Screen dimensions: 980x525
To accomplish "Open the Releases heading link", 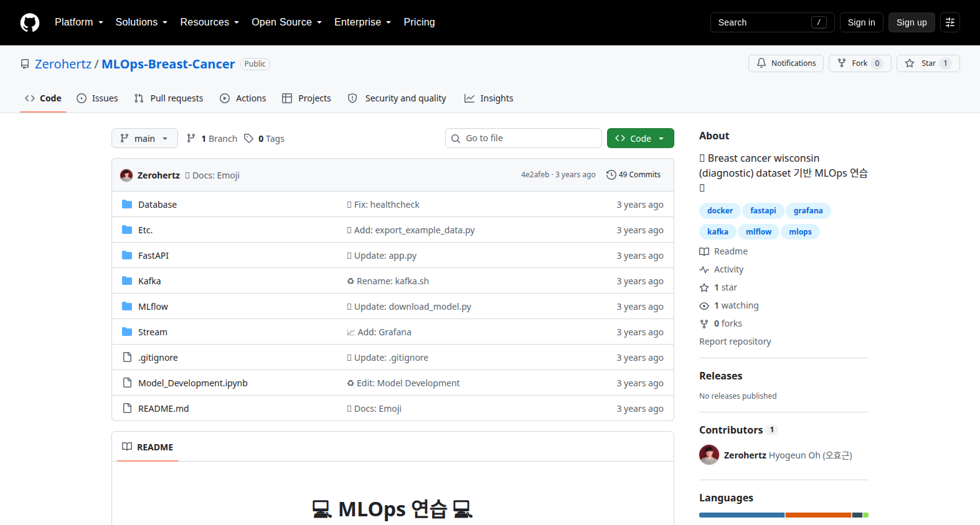I will (720, 376).
